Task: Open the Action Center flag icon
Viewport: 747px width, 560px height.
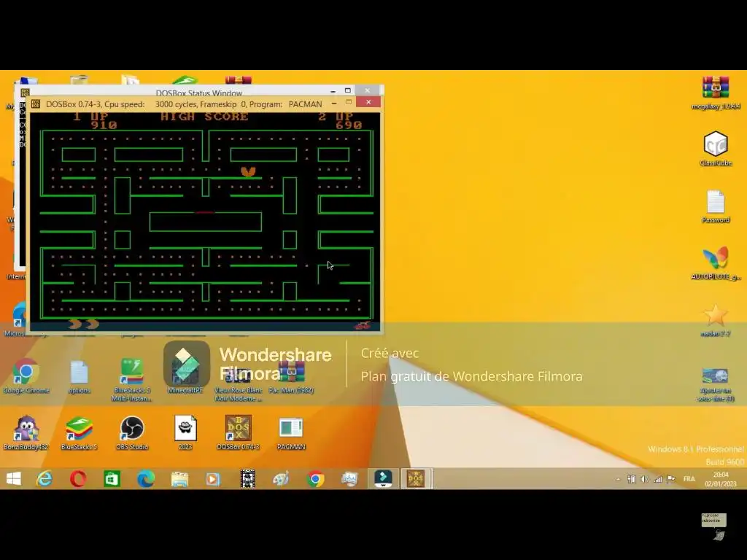Action: [671, 479]
